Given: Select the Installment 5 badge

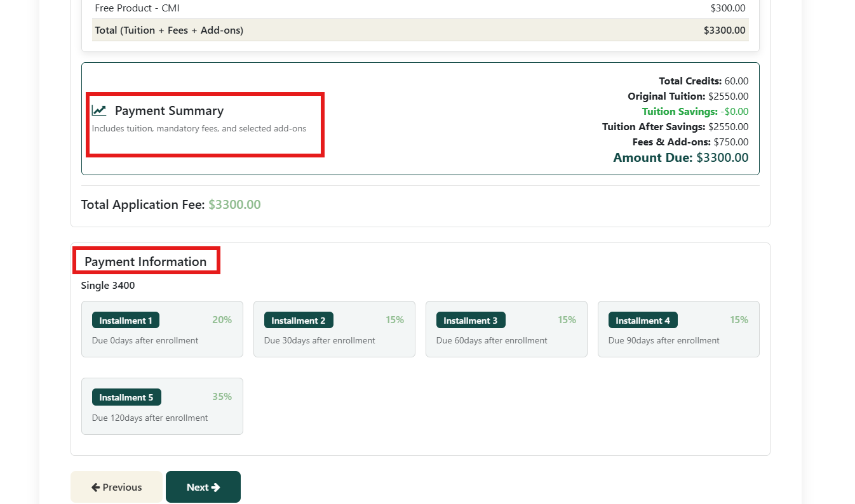Looking at the screenshot, I should tap(126, 397).
